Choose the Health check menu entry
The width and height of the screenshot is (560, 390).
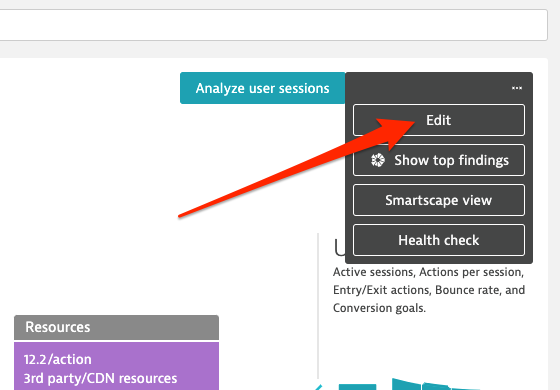pyautogui.click(x=439, y=240)
